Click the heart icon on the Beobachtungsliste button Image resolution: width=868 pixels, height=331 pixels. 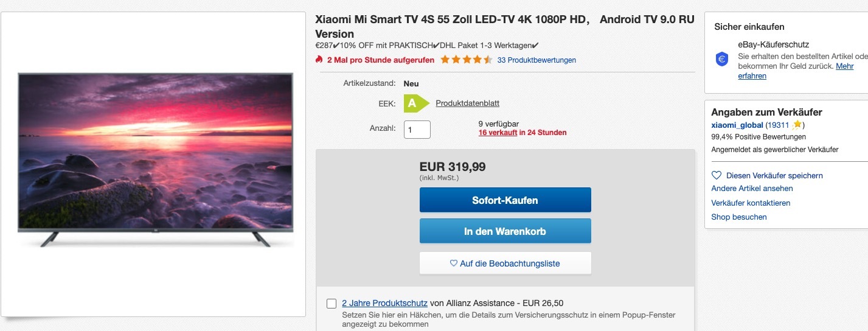click(x=453, y=263)
